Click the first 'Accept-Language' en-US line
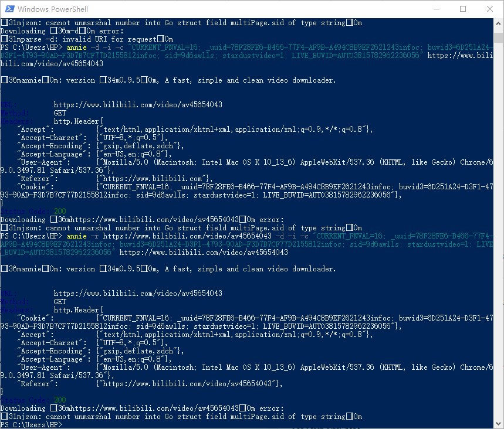The width and height of the screenshot is (504, 429). (94, 154)
